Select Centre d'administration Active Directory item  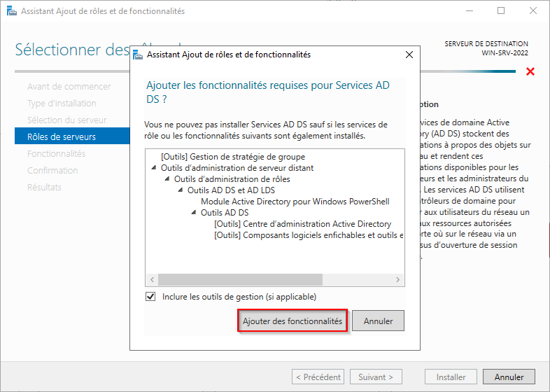pyautogui.click(x=303, y=224)
